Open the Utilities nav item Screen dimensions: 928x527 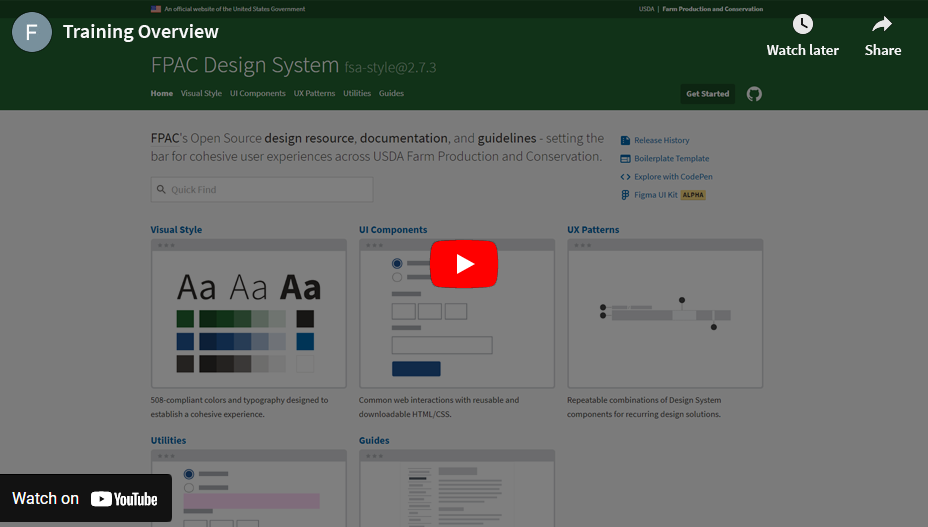[357, 94]
